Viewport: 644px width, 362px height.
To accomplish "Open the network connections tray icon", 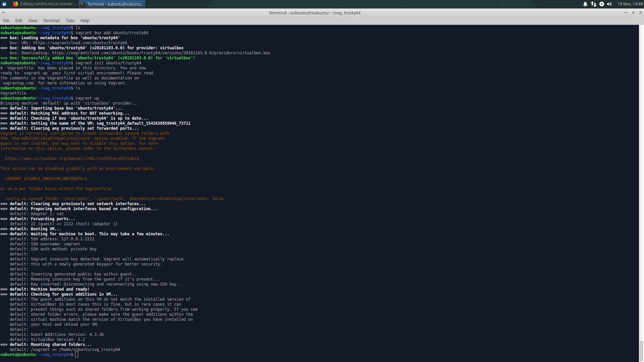I will pos(593,4).
